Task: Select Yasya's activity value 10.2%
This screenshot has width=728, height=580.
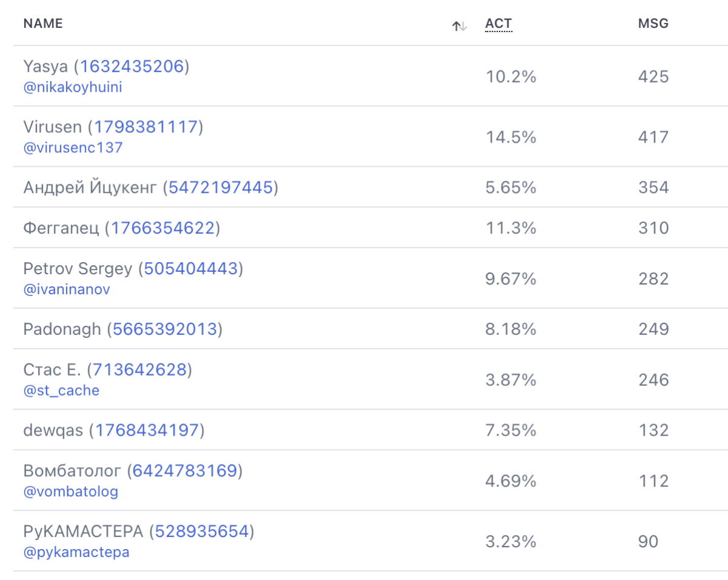Action: (511, 76)
